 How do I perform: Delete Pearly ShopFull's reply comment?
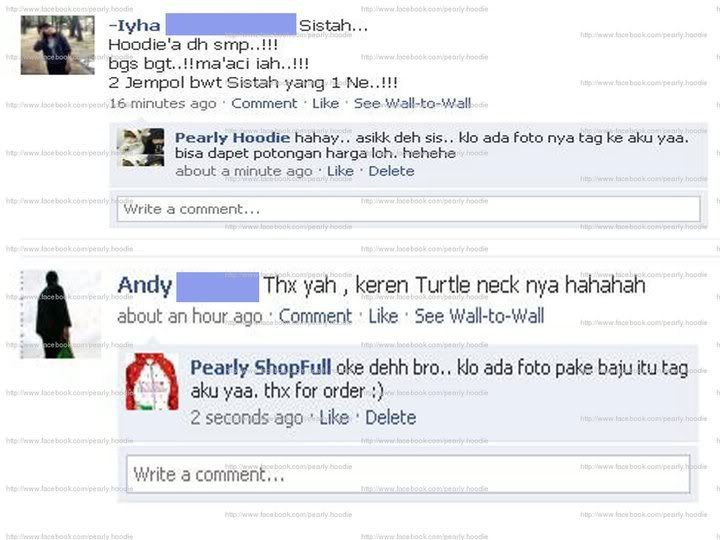(391, 417)
